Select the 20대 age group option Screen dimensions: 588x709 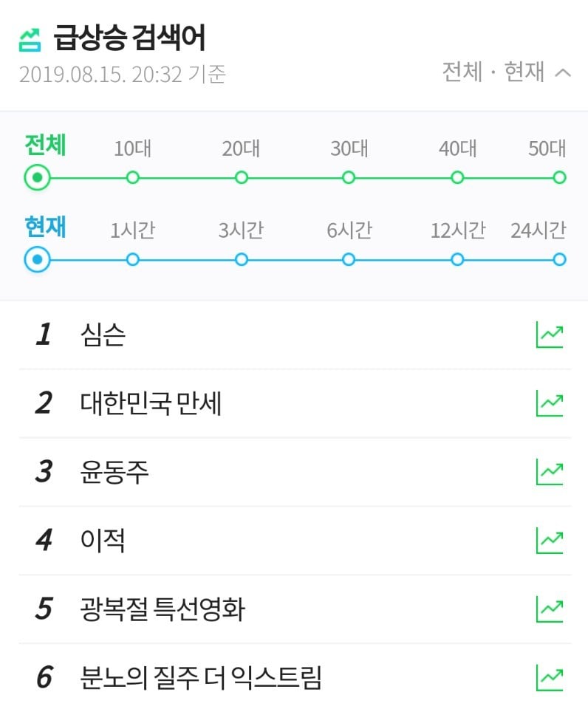[x=241, y=177]
